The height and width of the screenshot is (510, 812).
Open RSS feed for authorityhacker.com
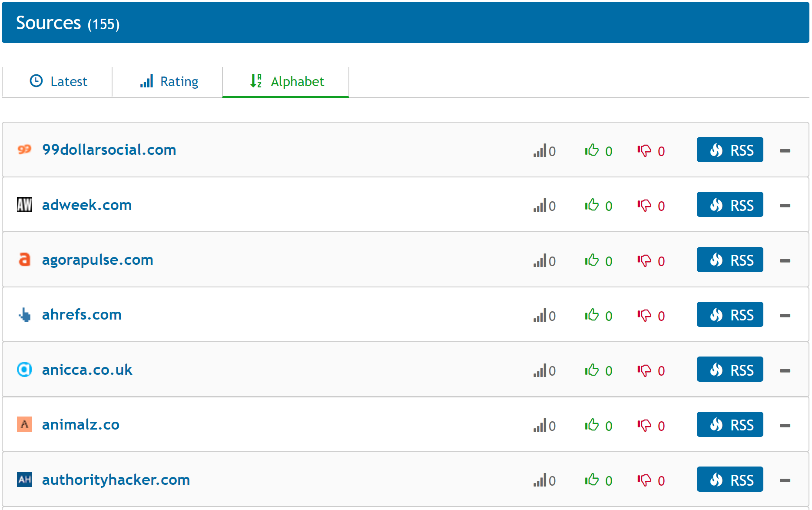point(729,480)
